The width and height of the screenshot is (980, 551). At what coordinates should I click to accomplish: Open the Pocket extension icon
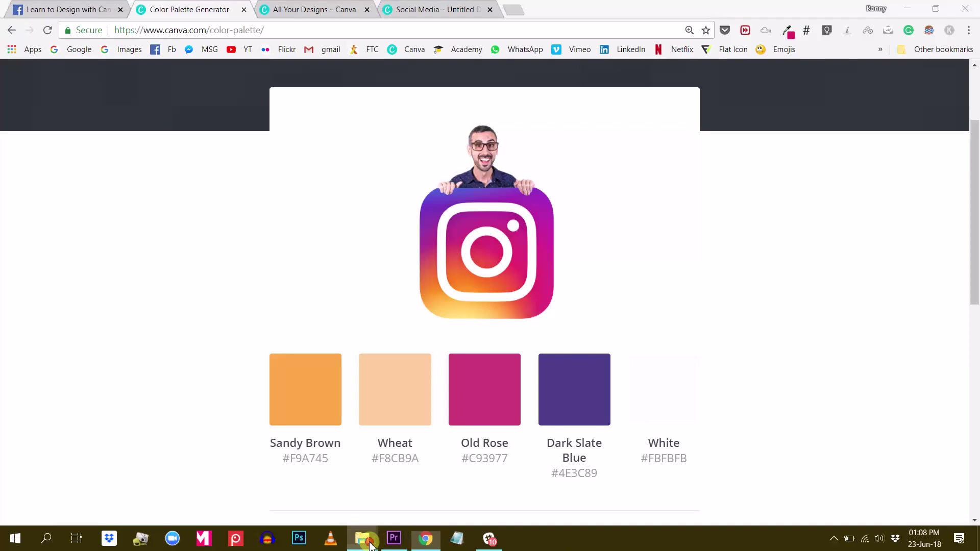coord(725,30)
